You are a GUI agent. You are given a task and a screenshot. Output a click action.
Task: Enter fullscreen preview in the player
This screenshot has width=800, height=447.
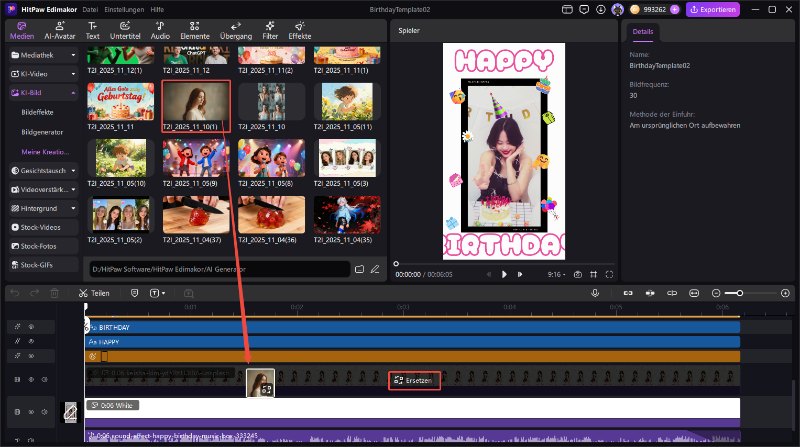[x=609, y=274]
